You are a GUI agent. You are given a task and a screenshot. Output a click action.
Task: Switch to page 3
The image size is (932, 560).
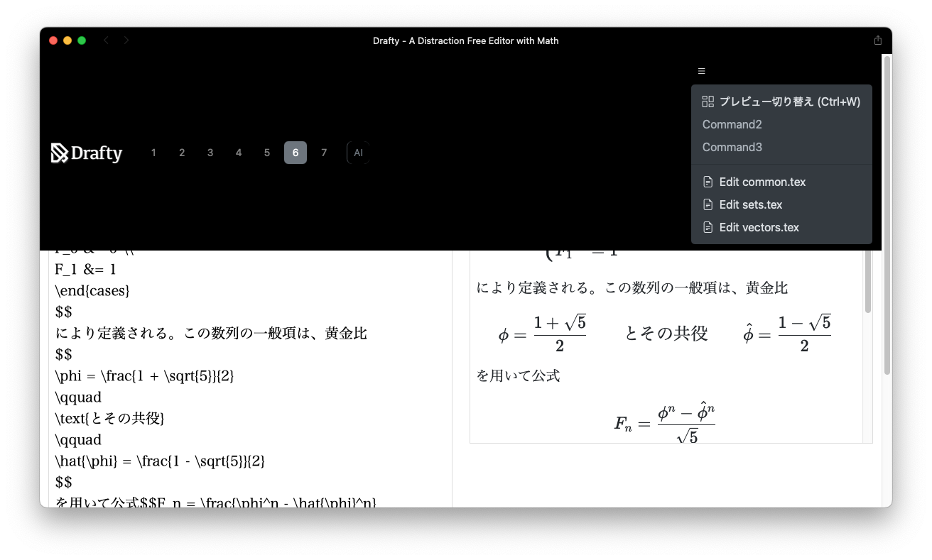coord(210,153)
